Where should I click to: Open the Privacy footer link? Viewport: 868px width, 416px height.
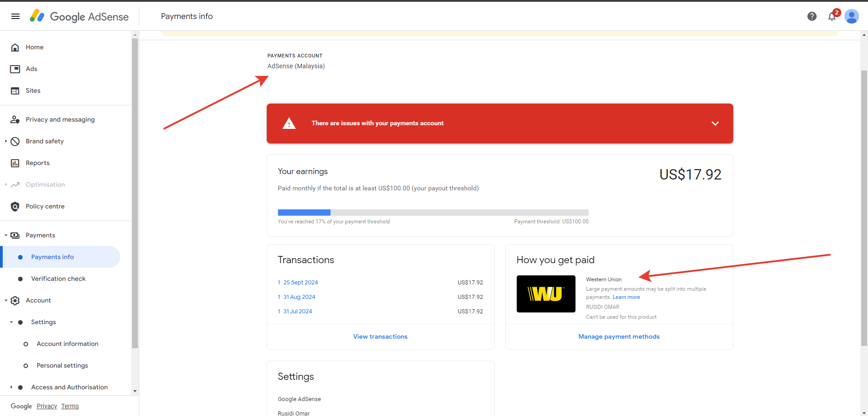coord(47,407)
